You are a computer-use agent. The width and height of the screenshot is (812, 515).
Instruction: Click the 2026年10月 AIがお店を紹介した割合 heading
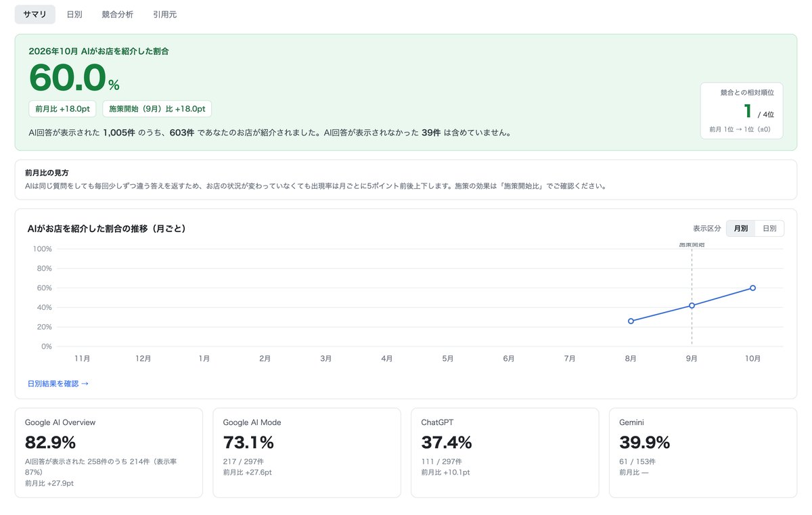pyautogui.click(x=99, y=51)
